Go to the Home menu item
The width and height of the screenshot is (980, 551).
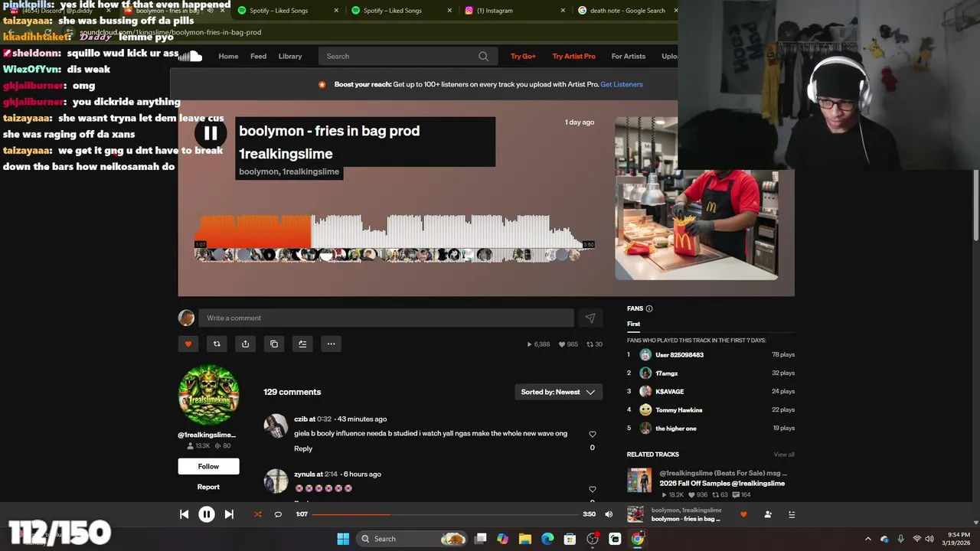click(x=228, y=56)
